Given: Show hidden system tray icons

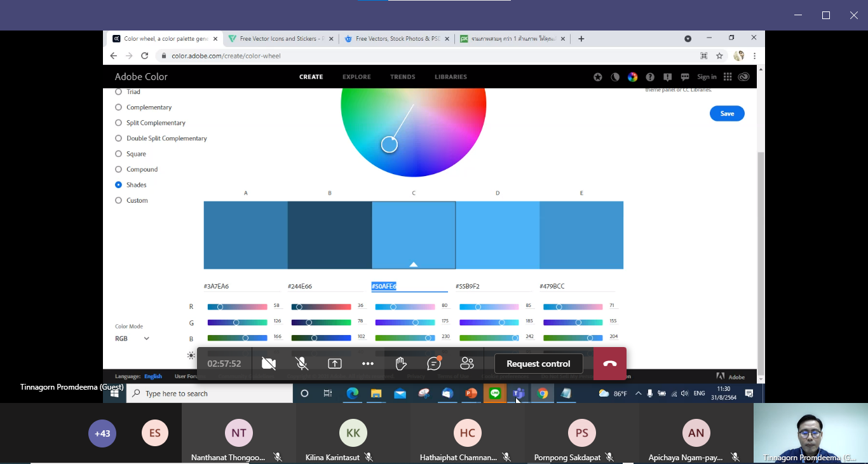Looking at the screenshot, I should pos(638,393).
